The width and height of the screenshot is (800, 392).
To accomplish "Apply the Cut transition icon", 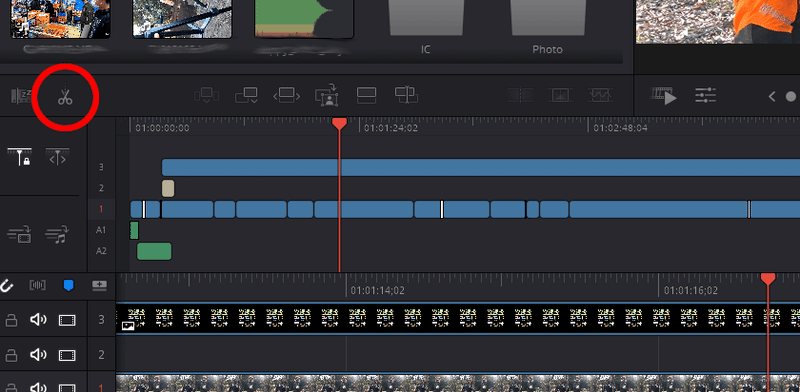I will pyautogui.click(x=520, y=95).
